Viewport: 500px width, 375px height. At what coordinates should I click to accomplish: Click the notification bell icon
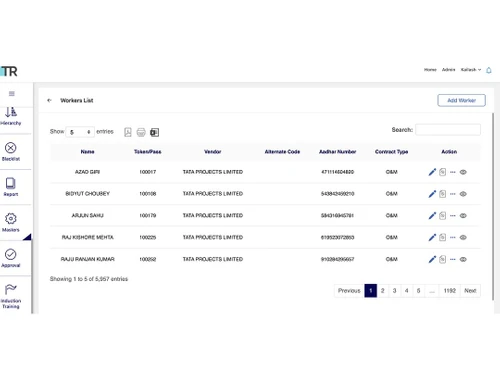[489, 70]
